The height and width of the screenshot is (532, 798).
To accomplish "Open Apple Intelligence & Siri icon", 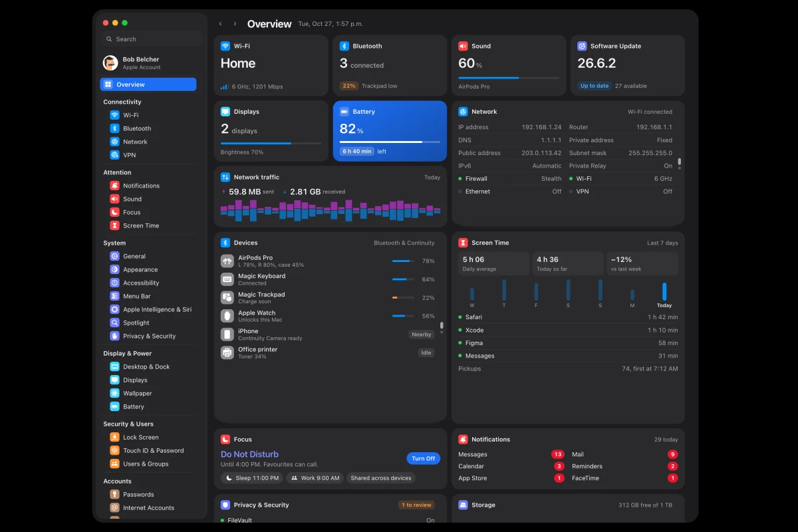I will (x=114, y=309).
